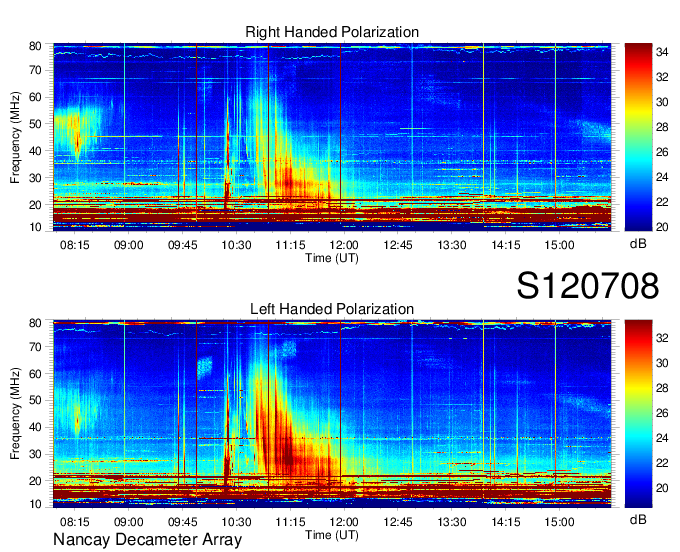Click the 32 dB label on the bottom colorbar
680x552 pixels.
662,338
